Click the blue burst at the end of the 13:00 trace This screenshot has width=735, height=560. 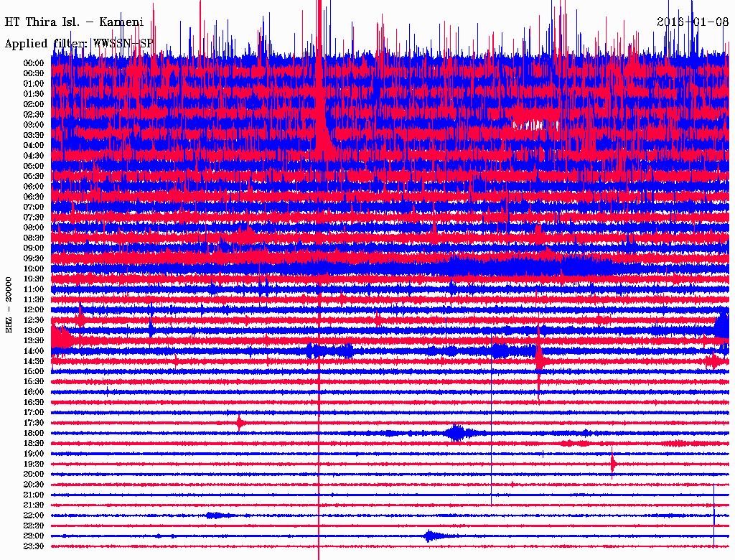click(722, 327)
